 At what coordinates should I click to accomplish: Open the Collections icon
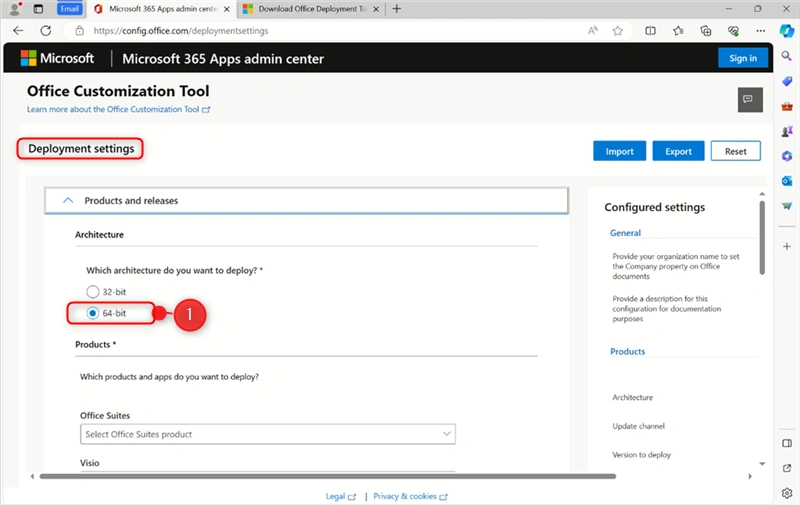[706, 31]
